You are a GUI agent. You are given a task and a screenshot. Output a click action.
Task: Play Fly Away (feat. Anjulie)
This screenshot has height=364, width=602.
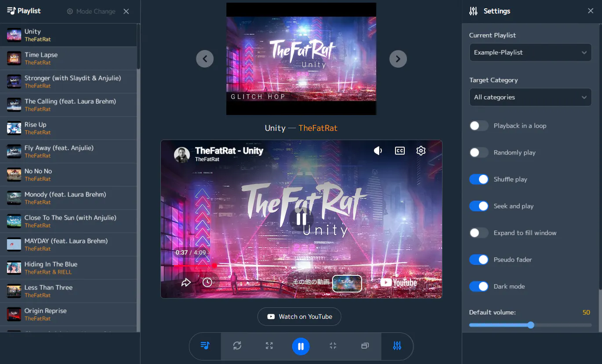(x=69, y=151)
